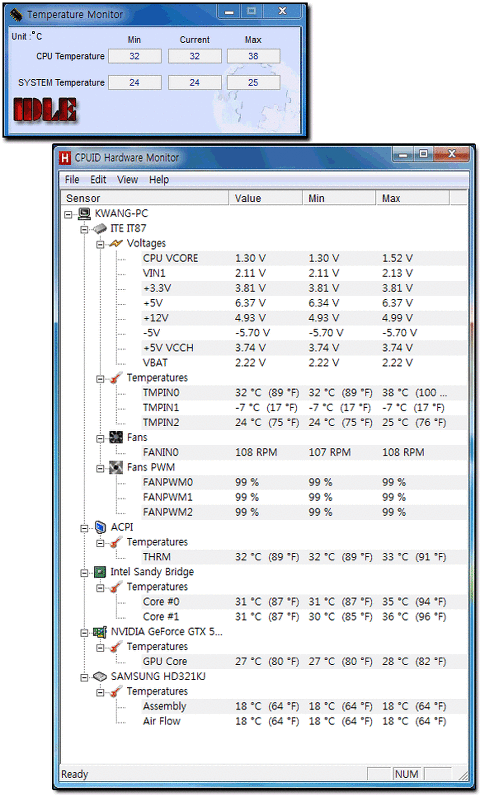
Task: Collapse the Intel Sandy Bridge node
Action: point(84,573)
